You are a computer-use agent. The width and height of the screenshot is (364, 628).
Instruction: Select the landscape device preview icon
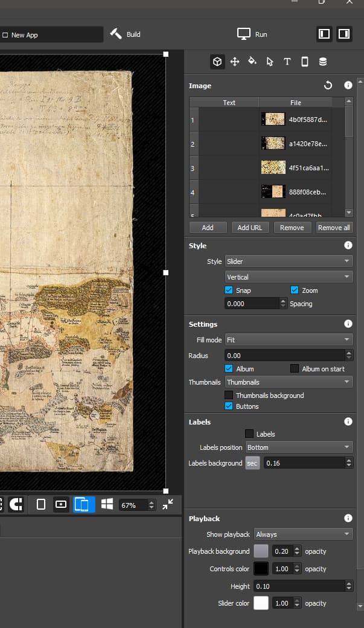tap(61, 505)
